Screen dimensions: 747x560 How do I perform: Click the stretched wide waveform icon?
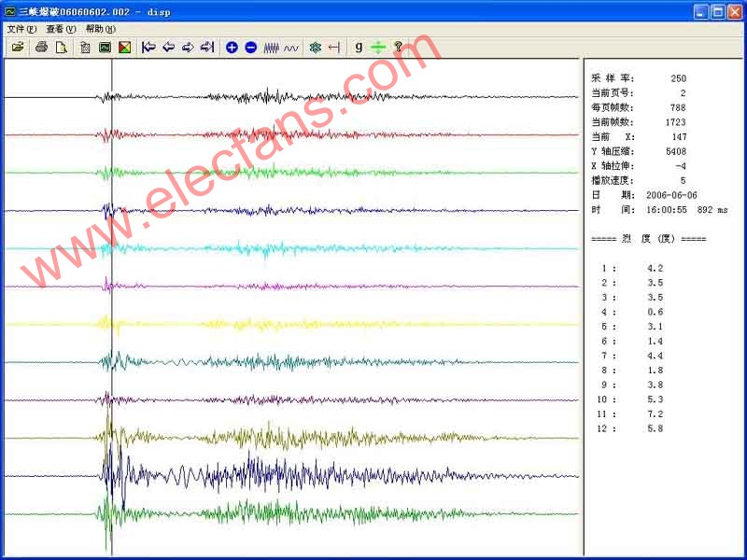click(291, 47)
